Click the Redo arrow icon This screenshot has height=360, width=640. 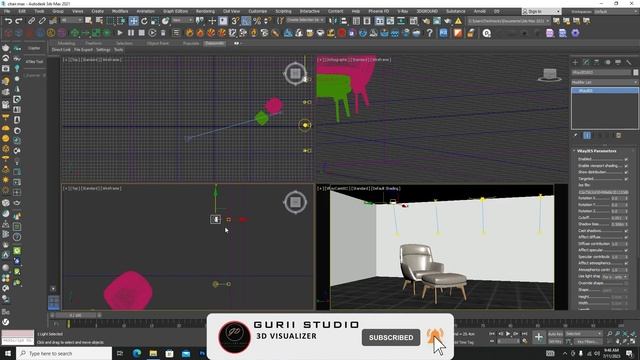point(19,20)
